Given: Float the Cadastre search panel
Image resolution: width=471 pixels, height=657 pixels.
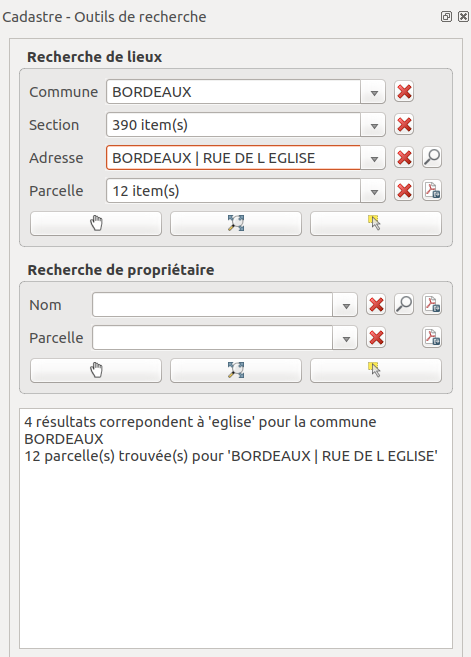Looking at the screenshot, I should pyautogui.click(x=446, y=17).
